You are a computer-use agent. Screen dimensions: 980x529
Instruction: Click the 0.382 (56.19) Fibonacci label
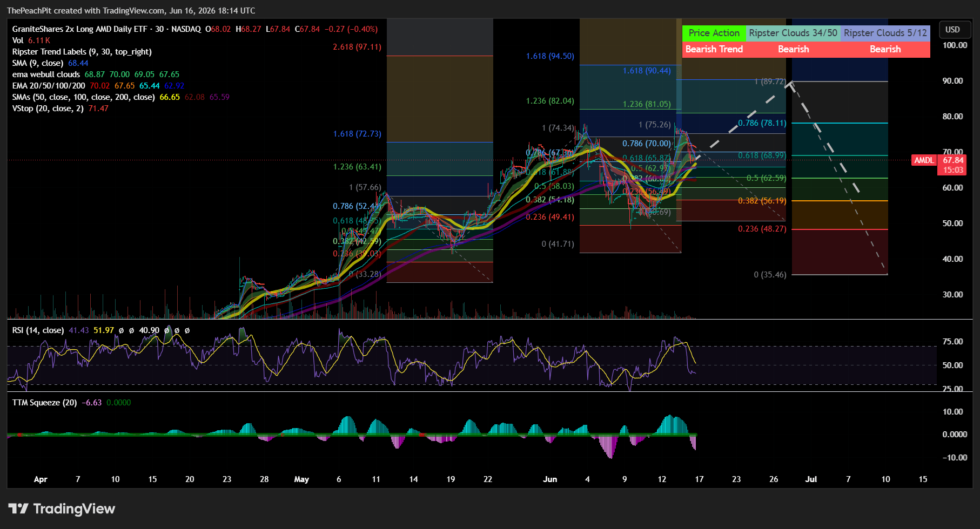[x=762, y=201]
